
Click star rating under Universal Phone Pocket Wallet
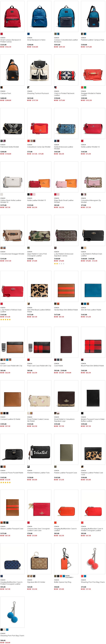[x=6, y=483]
